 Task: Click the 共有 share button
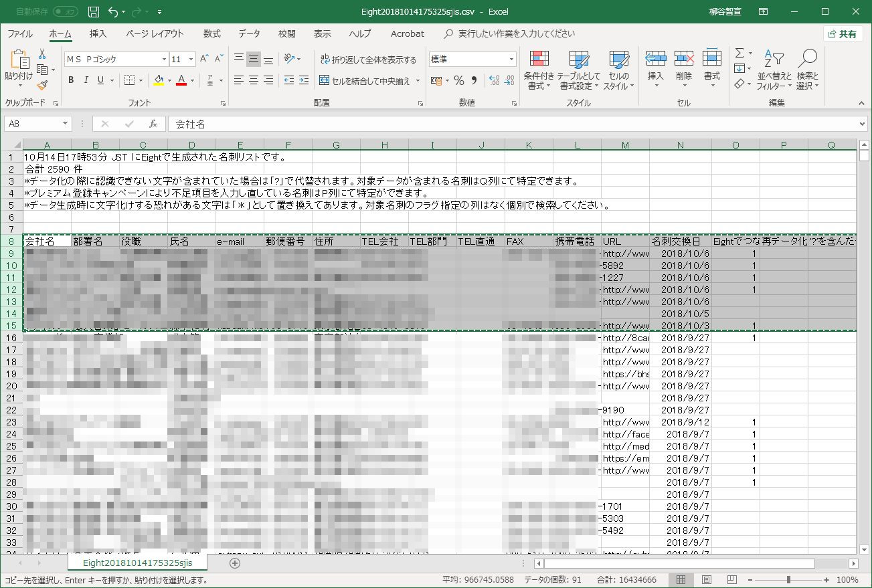click(843, 33)
